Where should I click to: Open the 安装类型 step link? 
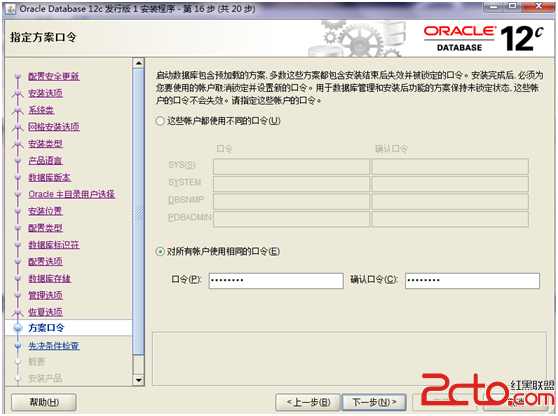[46, 144]
